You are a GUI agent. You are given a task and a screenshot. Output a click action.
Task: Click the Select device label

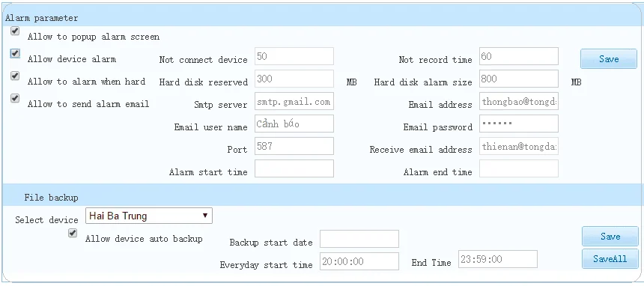coord(46,220)
